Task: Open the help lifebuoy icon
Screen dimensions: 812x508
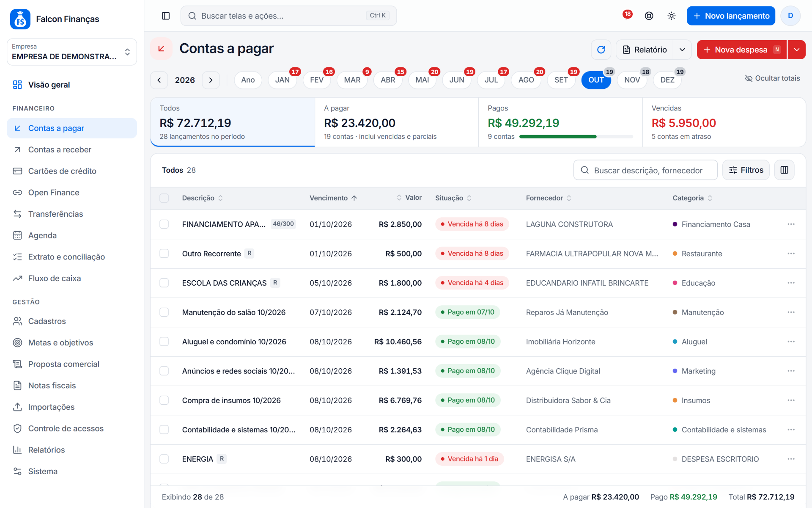Action: (649, 16)
